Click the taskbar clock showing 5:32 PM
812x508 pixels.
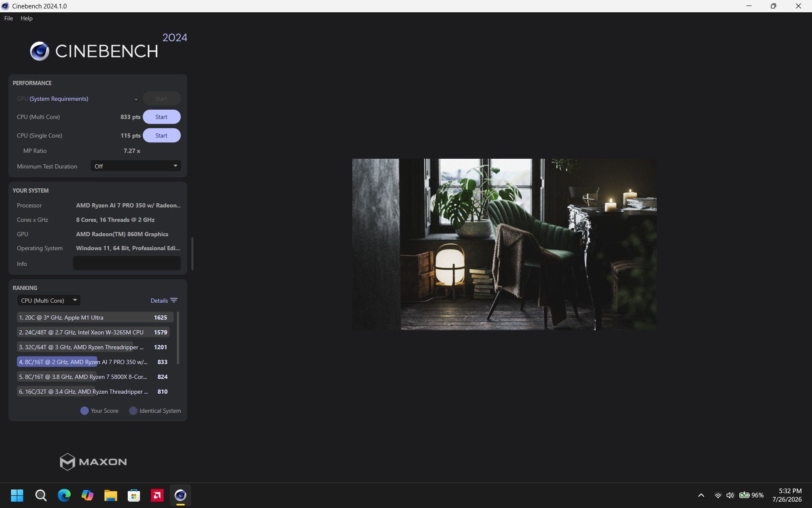pos(787,495)
